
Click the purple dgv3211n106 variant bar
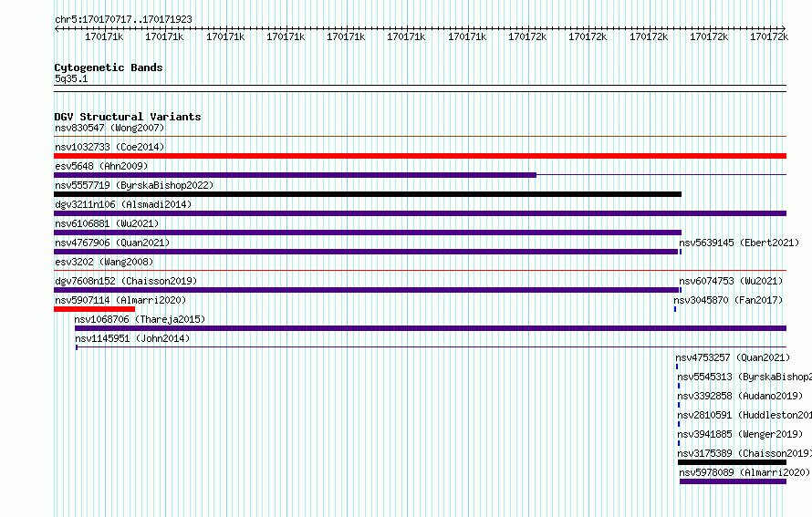pos(420,213)
